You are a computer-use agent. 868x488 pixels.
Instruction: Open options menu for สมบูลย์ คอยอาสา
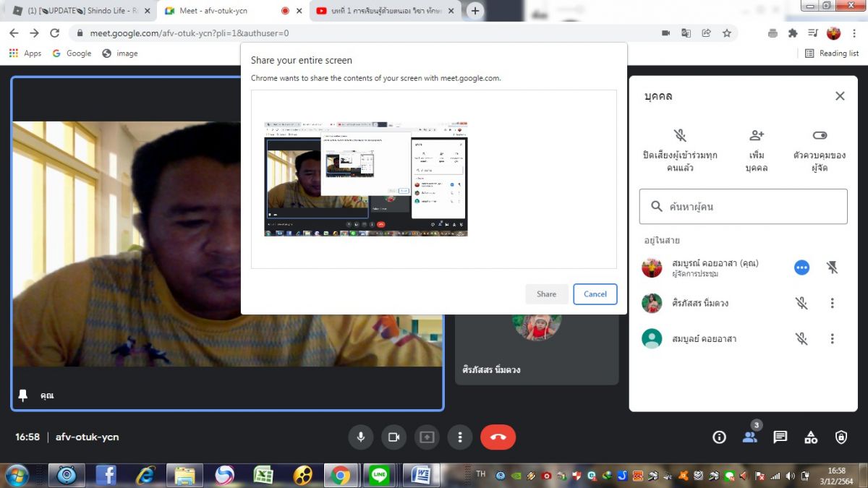832,338
